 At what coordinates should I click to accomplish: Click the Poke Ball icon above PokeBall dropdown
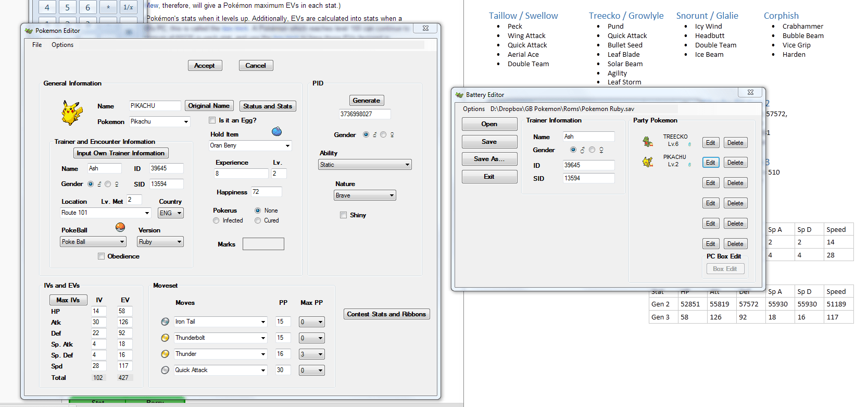(120, 227)
